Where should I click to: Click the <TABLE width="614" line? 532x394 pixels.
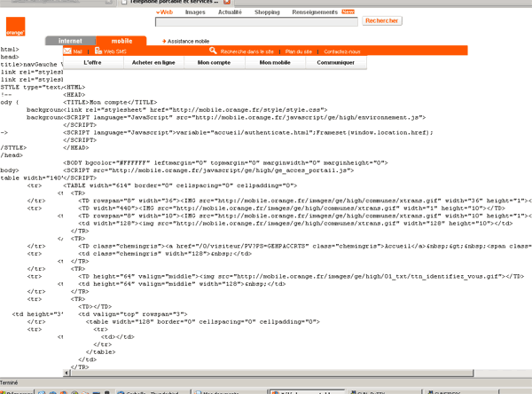click(180, 185)
